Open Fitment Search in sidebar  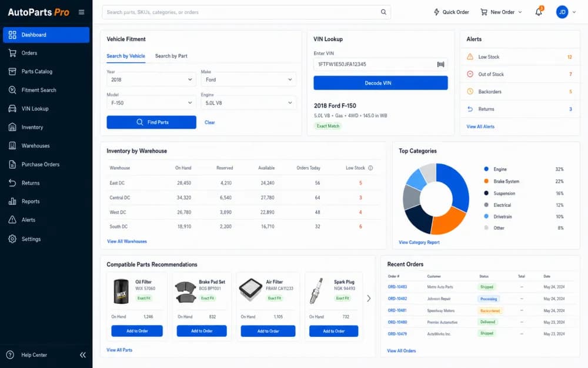46,90
